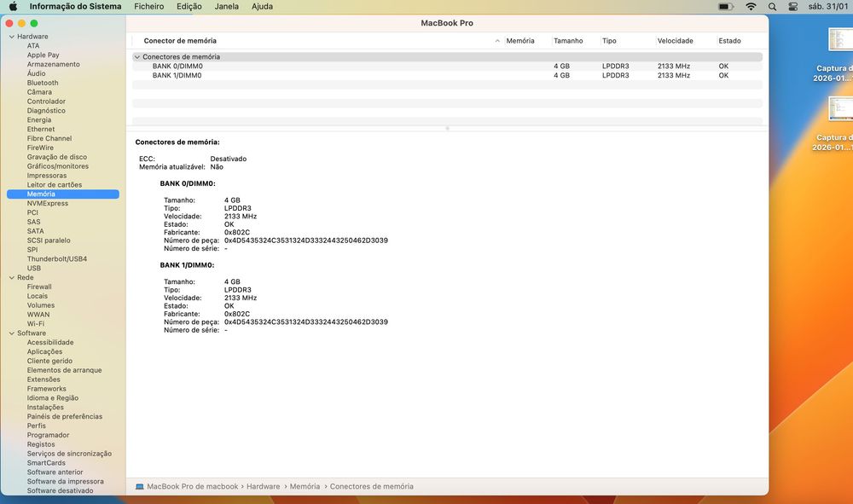This screenshot has width=853, height=504.
Task: Select Armazenamento in the sidebar
Action: coord(53,64)
